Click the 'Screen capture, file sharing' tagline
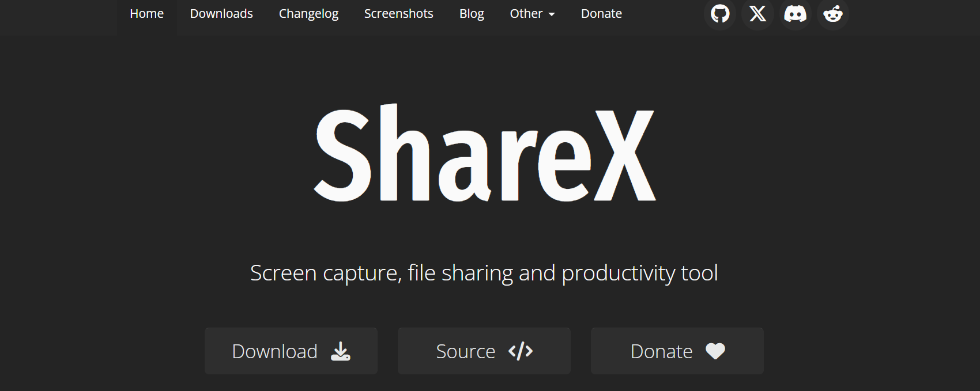This screenshot has height=391, width=980. pos(484,273)
